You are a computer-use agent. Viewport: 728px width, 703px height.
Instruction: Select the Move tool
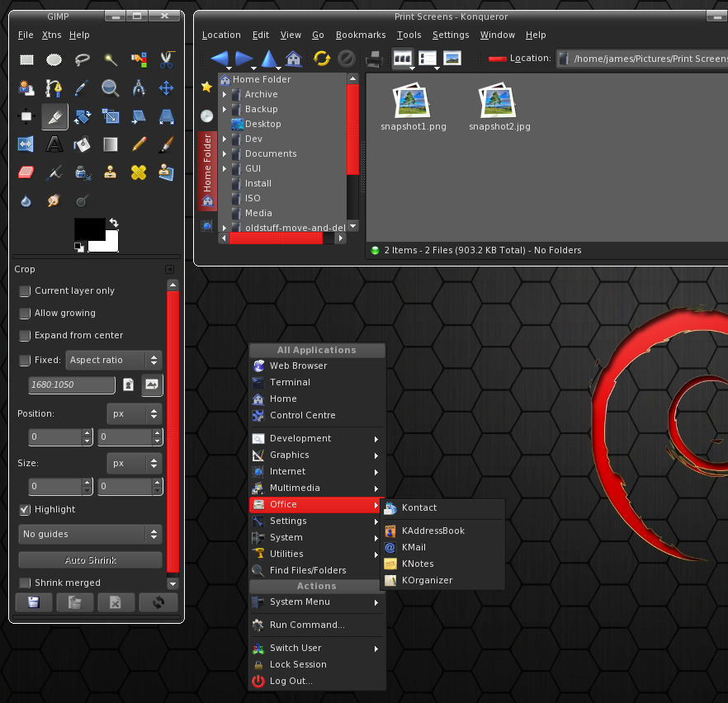[166, 87]
